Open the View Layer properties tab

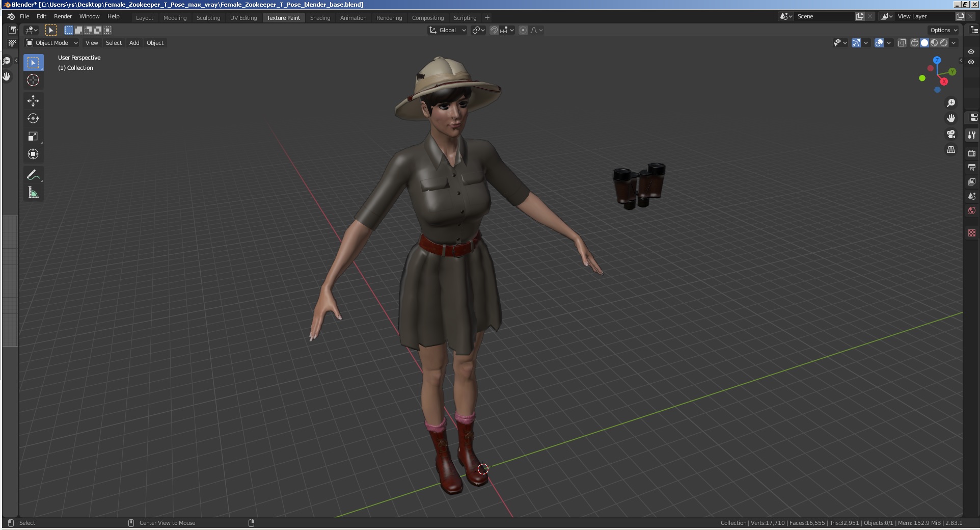click(972, 181)
